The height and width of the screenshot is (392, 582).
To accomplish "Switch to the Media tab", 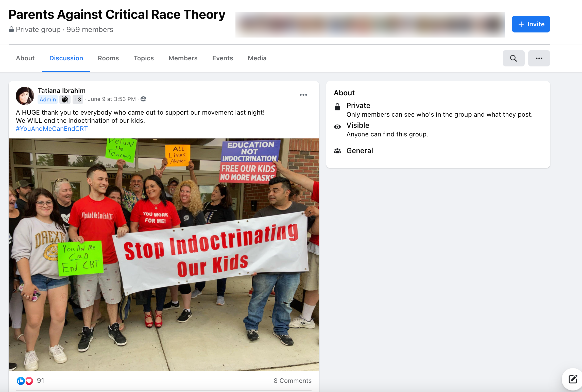I will pyautogui.click(x=257, y=58).
